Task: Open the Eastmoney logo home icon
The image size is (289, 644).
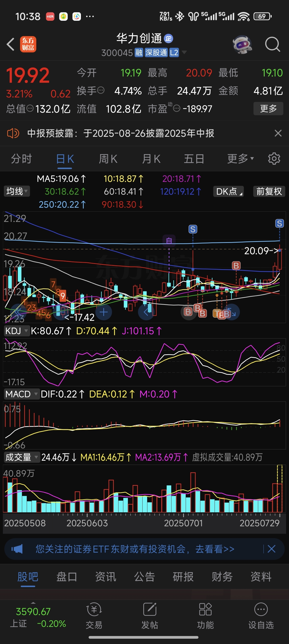Action: tap(28, 44)
